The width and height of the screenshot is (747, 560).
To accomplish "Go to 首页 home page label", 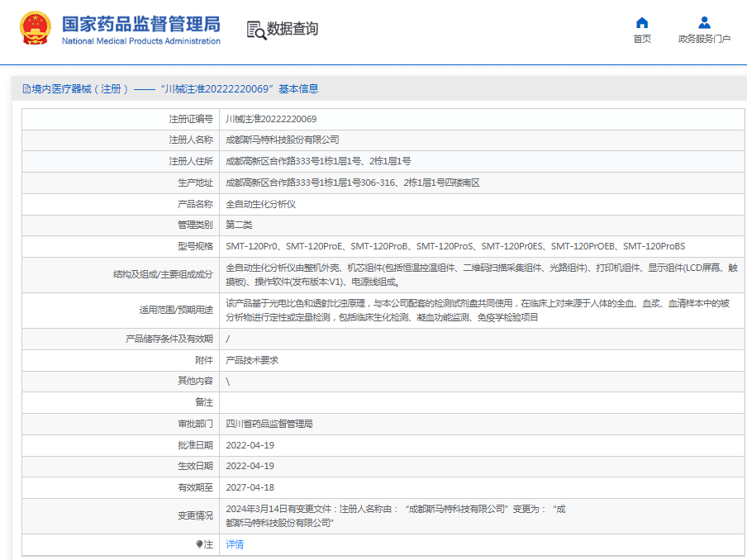I will (x=641, y=39).
